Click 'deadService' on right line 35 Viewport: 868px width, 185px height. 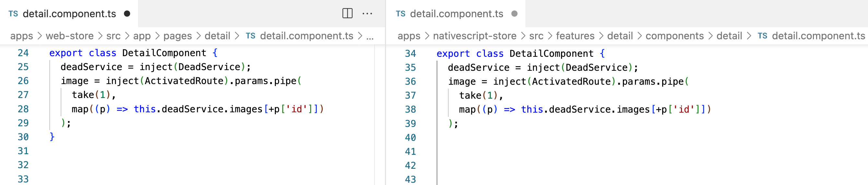(x=478, y=68)
